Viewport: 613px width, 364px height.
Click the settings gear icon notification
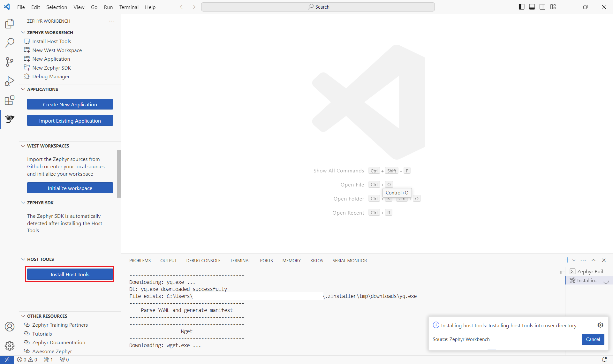point(601,325)
